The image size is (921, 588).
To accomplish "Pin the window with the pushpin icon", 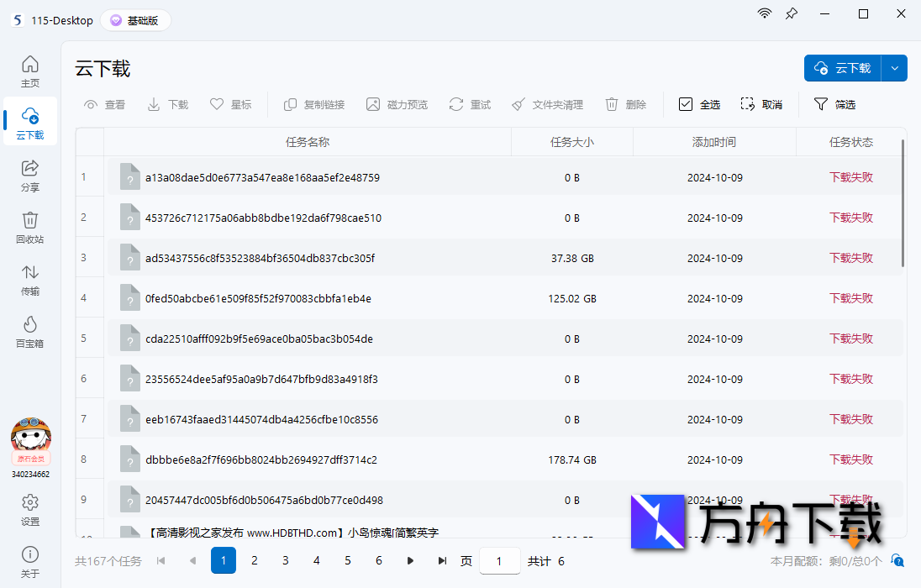I will pyautogui.click(x=791, y=14).
